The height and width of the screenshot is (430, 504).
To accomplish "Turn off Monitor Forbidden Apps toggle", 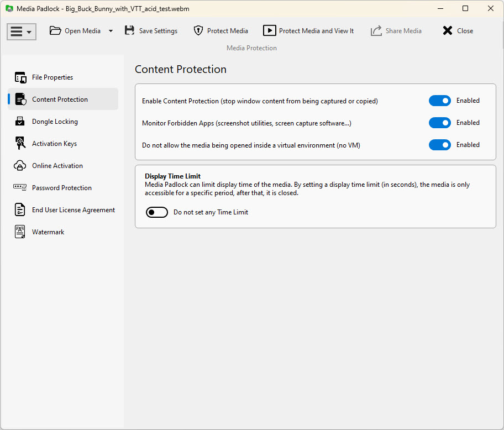I will pyautogui.click(x=440, y=123).
